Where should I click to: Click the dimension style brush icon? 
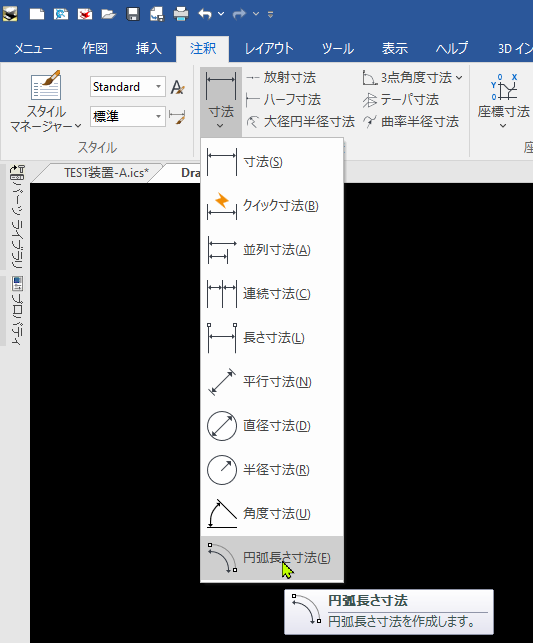178,117
